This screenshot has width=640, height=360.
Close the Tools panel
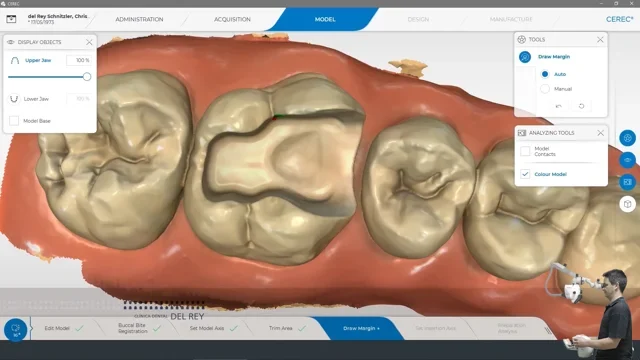tap(600, 40)
